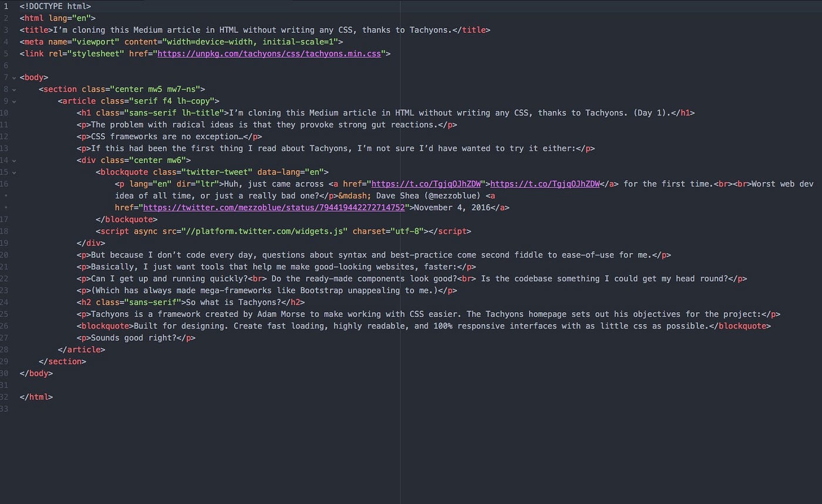Screen dimensions: 822x504
Task: Click the opening title tag on line 3
Action: tap(36, 30)
